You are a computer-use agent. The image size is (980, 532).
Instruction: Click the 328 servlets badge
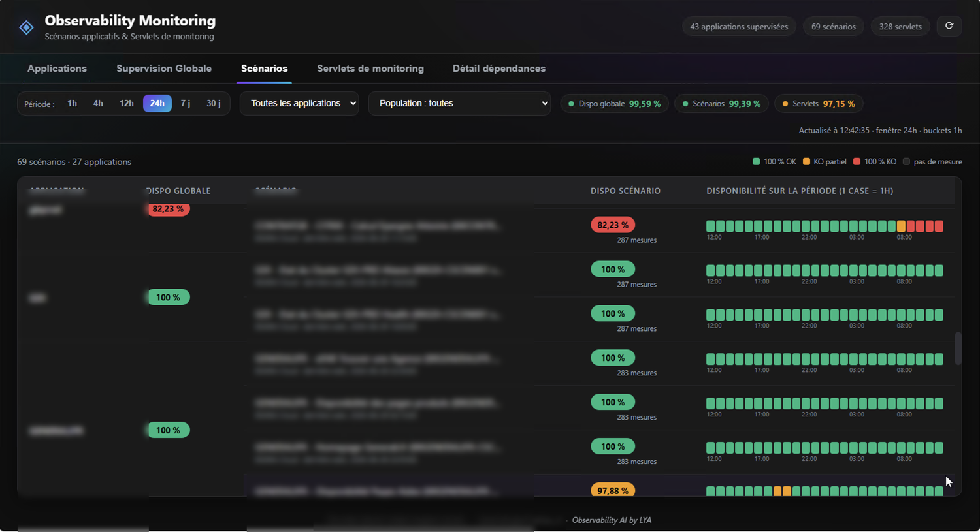[x=900, y=27]
